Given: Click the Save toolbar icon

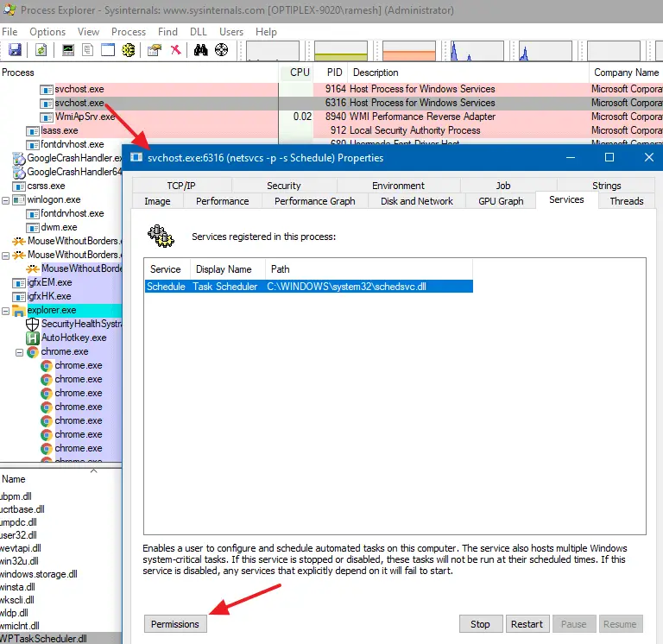Looking at the screenshot, I should (15, 50).
